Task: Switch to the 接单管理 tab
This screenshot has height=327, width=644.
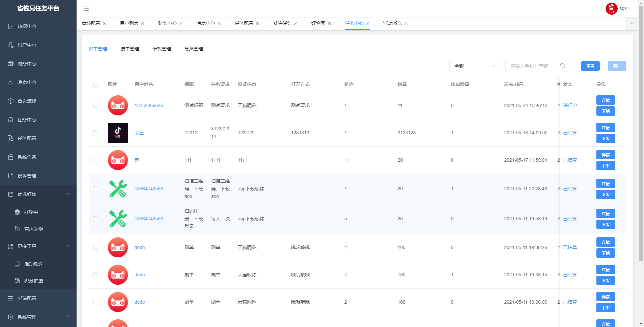Action: [x=130, y=49]
